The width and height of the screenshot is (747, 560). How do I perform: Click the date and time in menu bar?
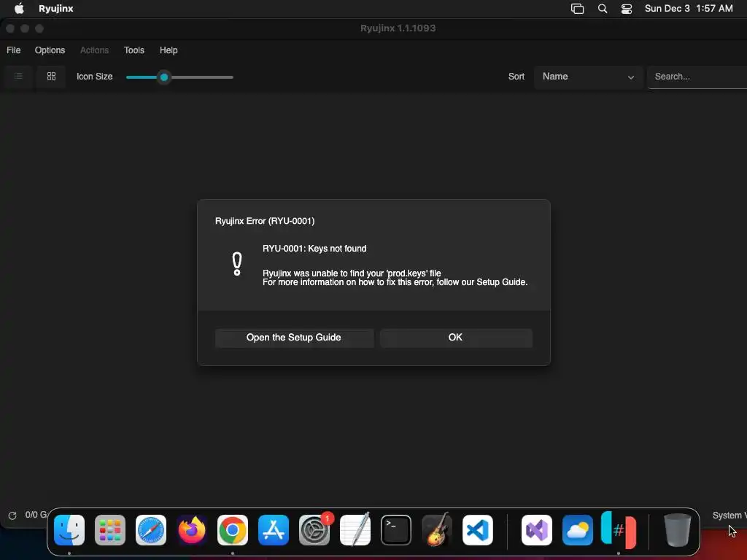[689, 9]
